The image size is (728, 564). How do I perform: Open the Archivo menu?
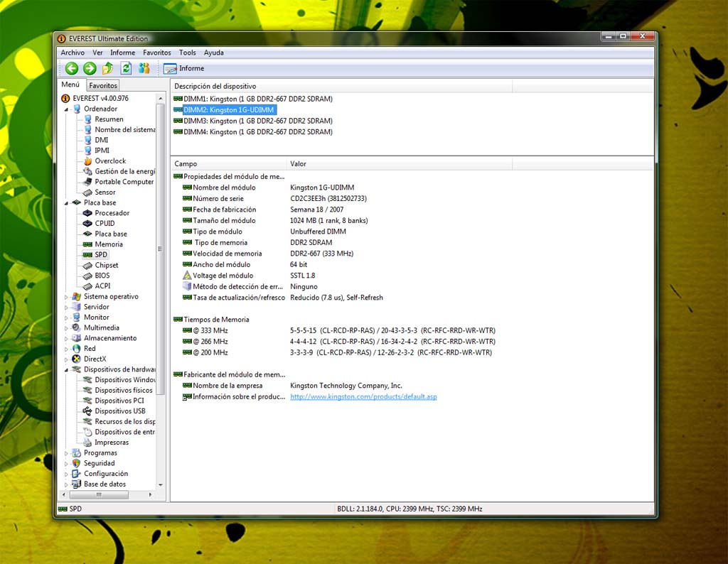coord(73,53)
